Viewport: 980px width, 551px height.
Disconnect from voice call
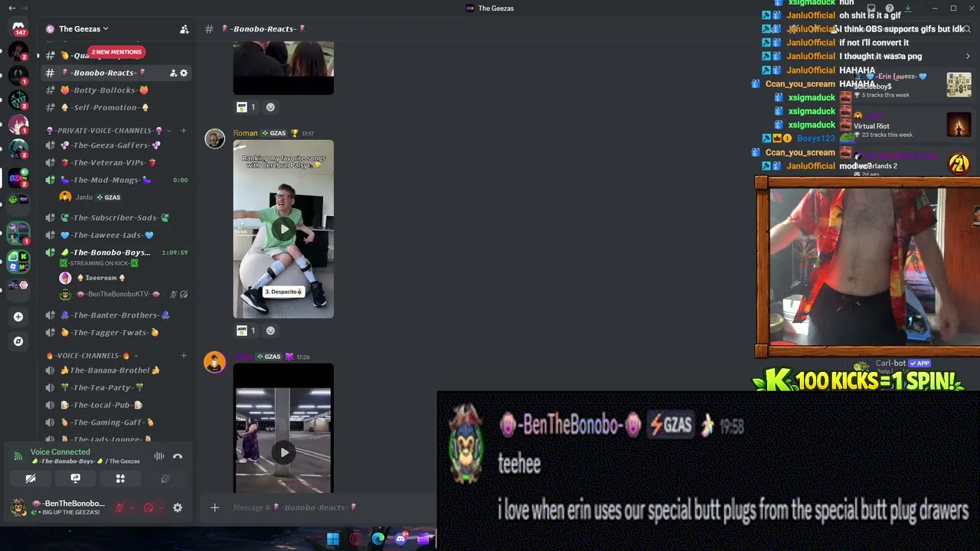click(178, 457)
